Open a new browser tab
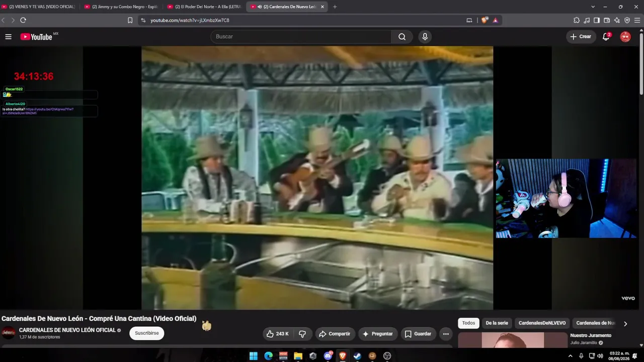This screenshot has height=362, width=644. [x=335, y=7]
